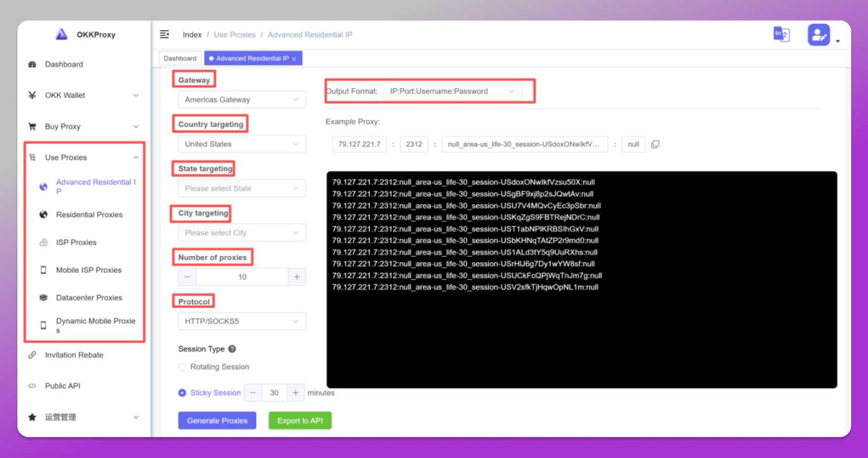The image size is (868, 458).
Task: Open the user profile avatar menu
Action: tap(819, 35)
